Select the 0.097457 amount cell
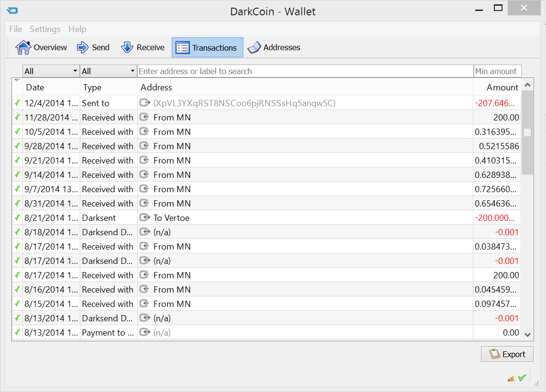546x392 pixels. point(497,304)
